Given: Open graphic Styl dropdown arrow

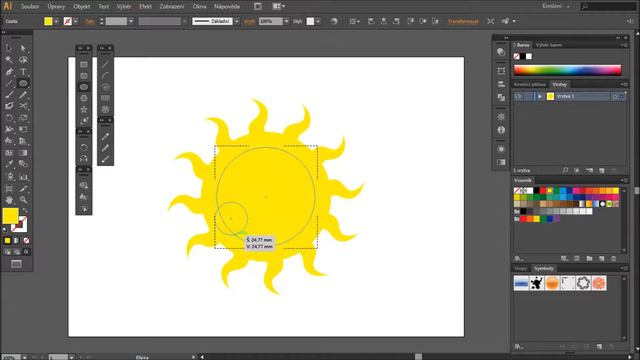Looking at the screenshot, I should (318, 21).
